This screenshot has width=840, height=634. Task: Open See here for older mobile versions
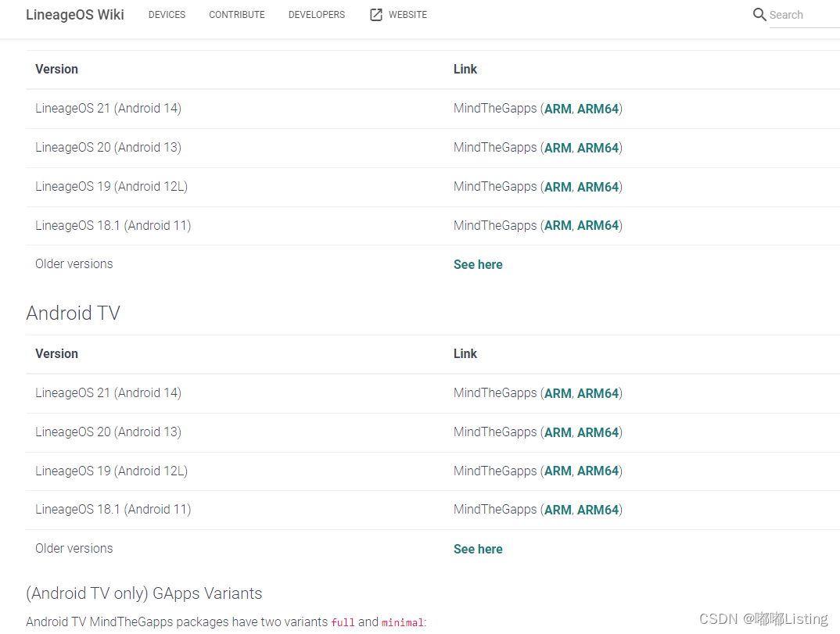[x=478, y=264]
